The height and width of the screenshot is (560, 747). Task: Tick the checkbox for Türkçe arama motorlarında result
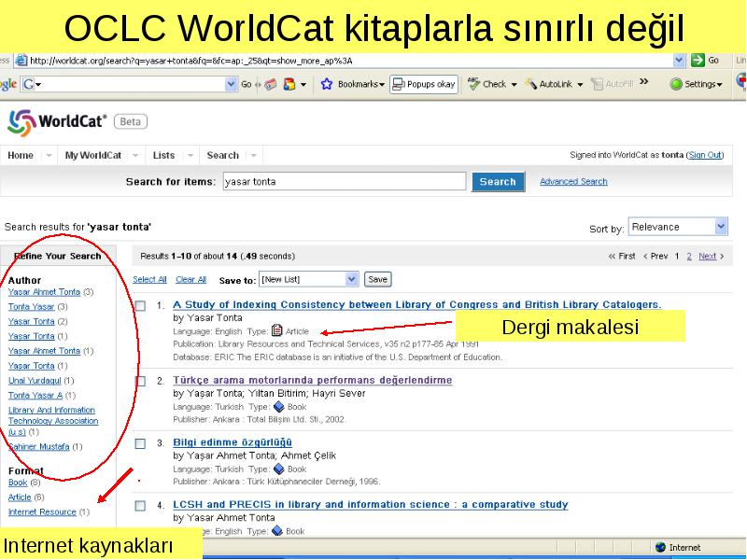[141, 381]
